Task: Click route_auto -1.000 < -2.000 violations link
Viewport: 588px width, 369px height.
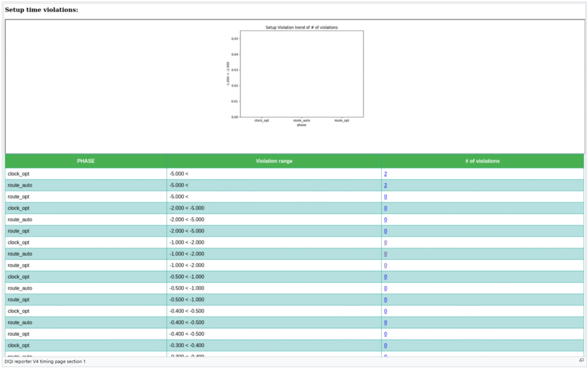Action: pyautogui.click(x=385, y=254)
